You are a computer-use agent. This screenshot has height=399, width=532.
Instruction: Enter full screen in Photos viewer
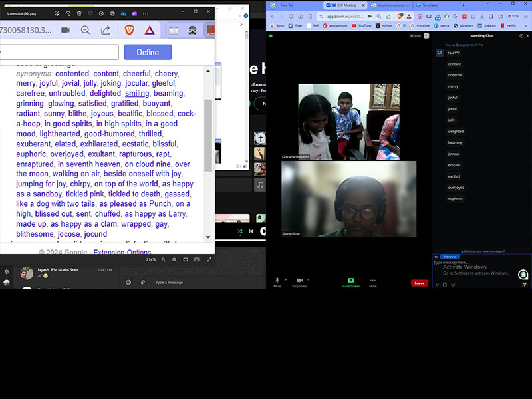(209, 259)
